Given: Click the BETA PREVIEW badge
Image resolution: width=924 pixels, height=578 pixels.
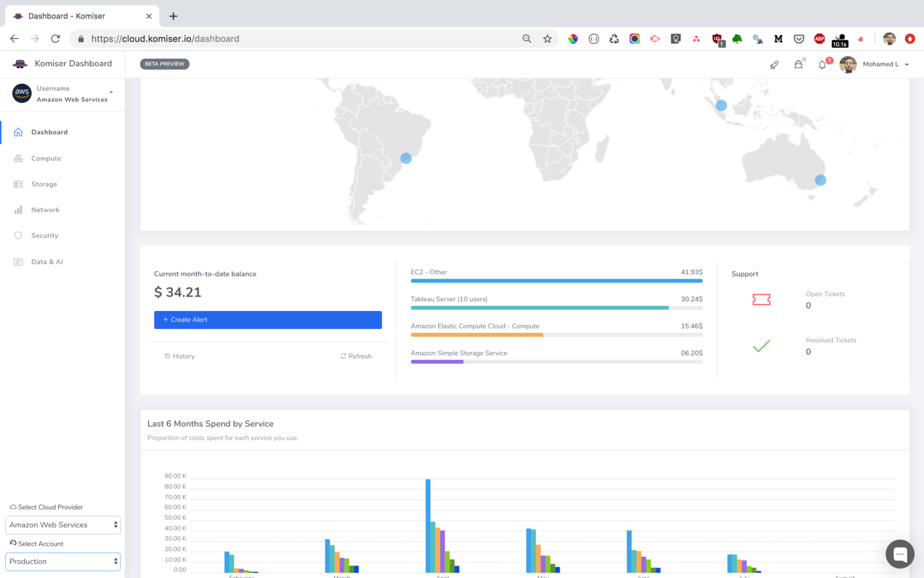Looking at the screenshot, I should click(x=165, y=64).
